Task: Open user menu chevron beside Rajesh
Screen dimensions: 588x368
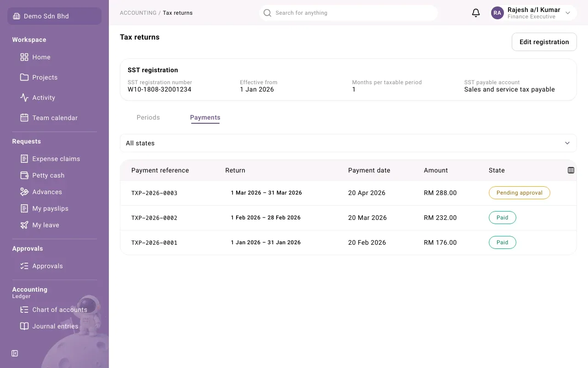Action: click(568, 13)
